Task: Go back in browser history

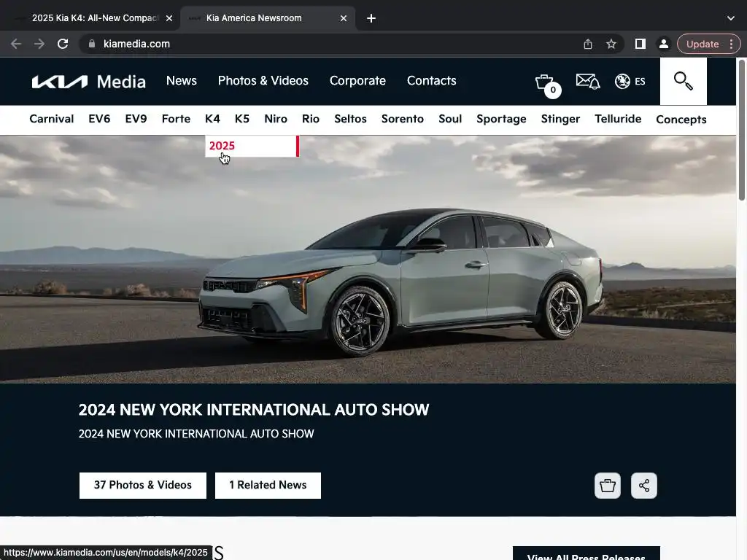Action: (16, 44)
